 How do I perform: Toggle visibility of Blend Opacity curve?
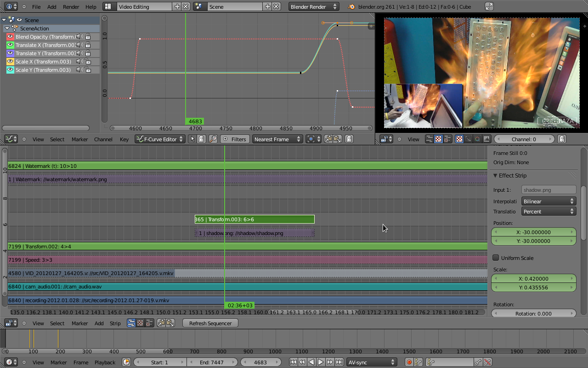pyautogui.click(x=10, y=37)
